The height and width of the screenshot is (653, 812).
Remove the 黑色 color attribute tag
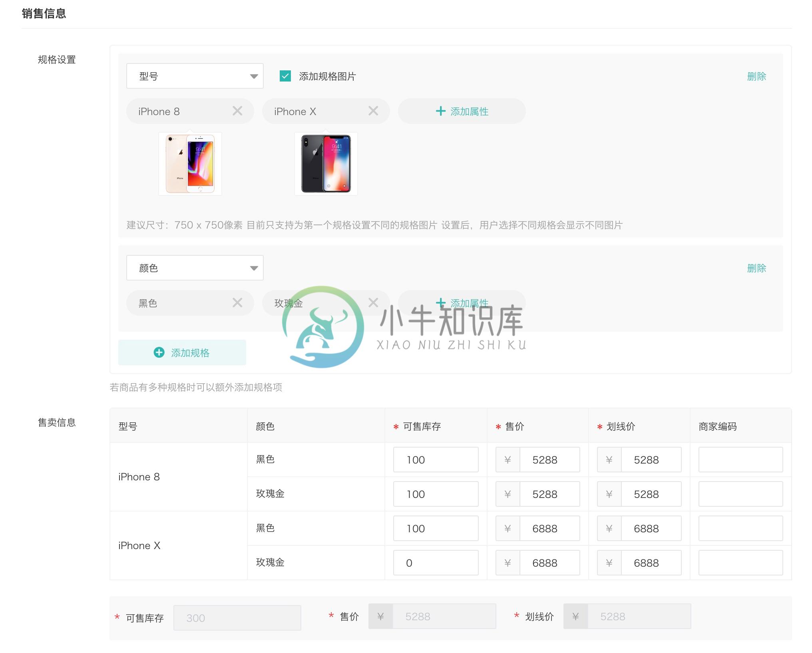coord(237,303)
